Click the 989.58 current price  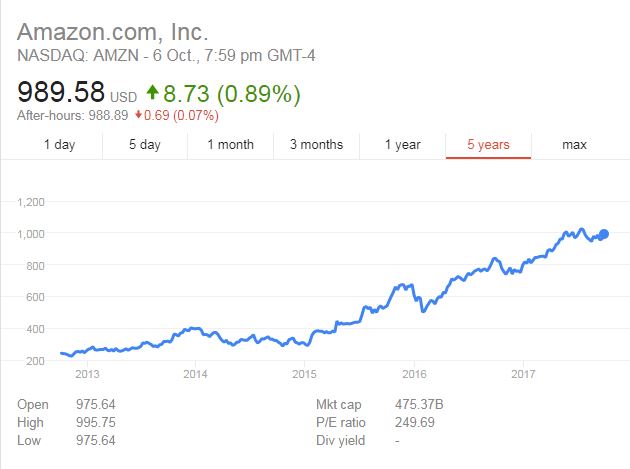tap(61, 93)
